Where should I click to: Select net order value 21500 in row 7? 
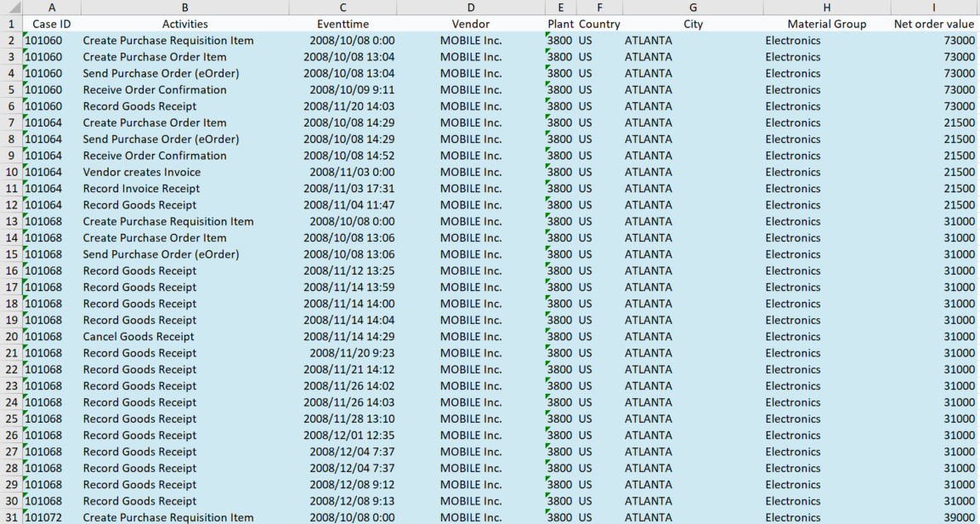935,122
